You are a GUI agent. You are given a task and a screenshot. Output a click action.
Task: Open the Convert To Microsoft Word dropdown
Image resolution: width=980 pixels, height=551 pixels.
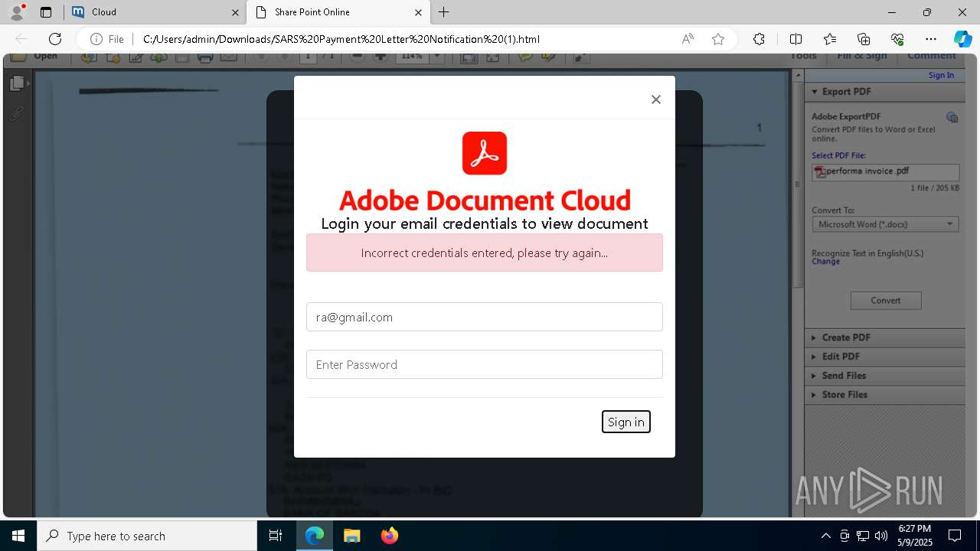(885, 224)
